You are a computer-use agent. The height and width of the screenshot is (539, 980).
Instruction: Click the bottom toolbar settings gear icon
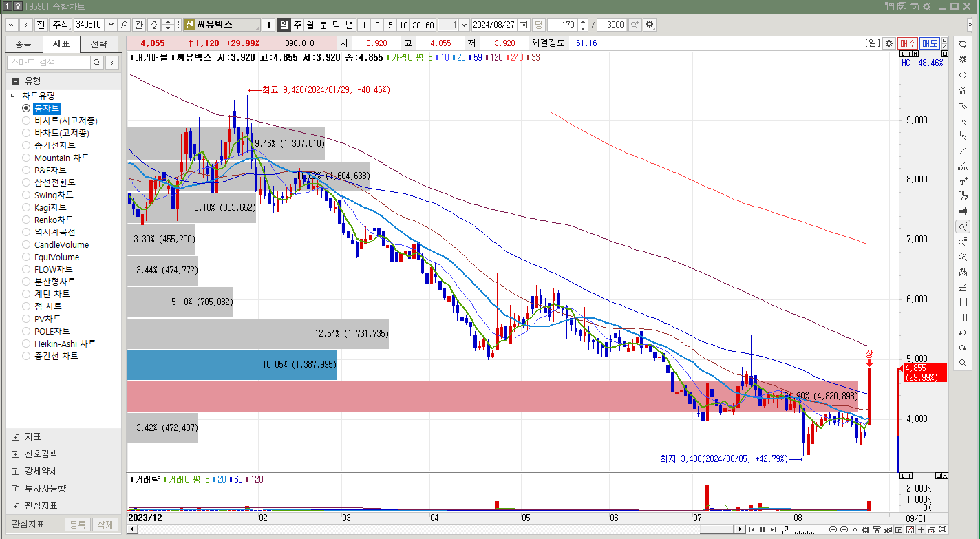pos(865,529)
